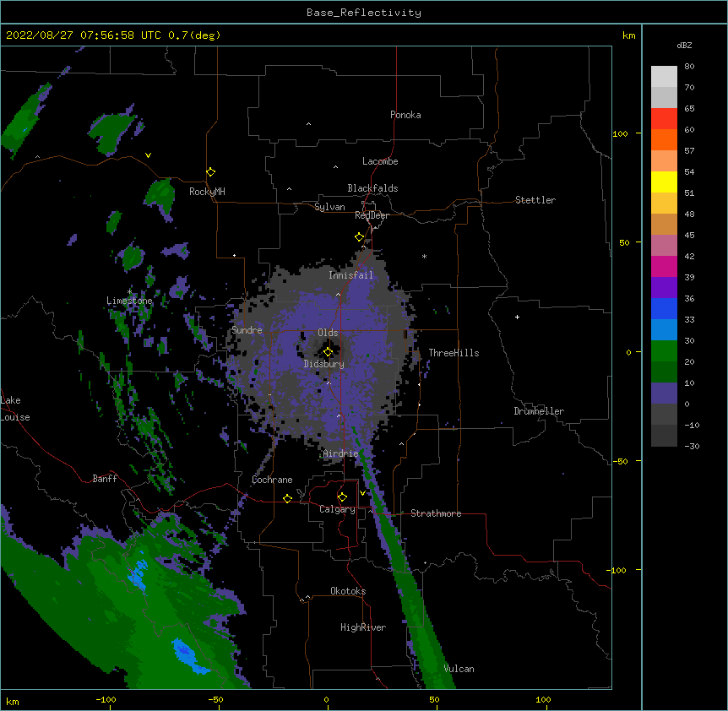Click the yellow V marker east of Calgary
Viewport: 728px width, 711px height.
(362, 493)
